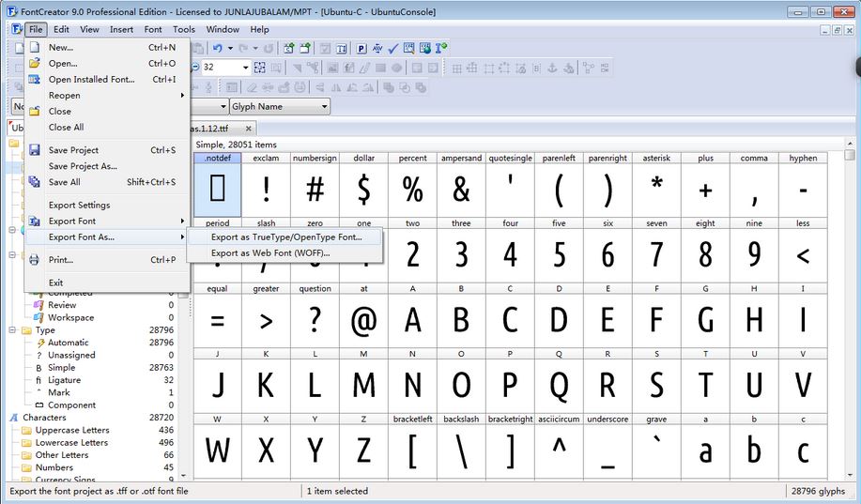Select Export as Web Font (WOFF)
The height and width of the screenshot is (504, 861).
[270, 253]
